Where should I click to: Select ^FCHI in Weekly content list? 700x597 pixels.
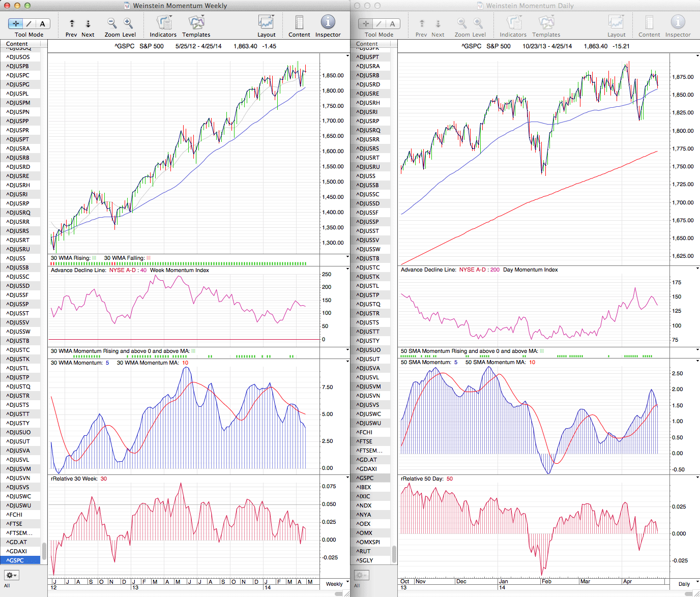(x=20, y=515)
